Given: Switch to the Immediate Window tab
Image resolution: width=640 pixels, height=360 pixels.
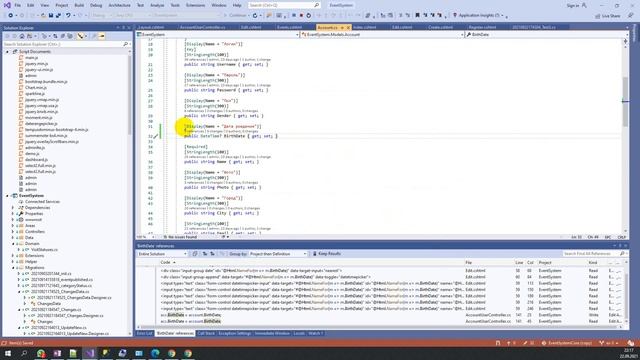Looking at the screenshot, I should click(272, 333).
